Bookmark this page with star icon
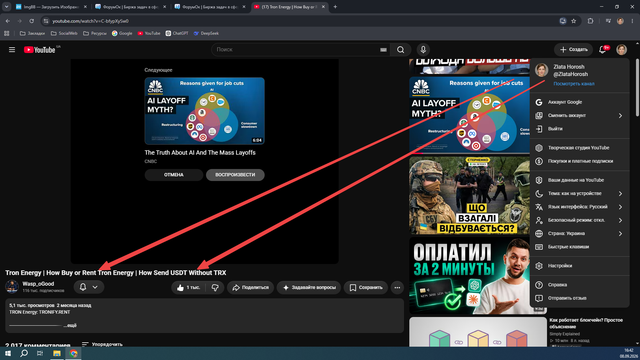 573,21
